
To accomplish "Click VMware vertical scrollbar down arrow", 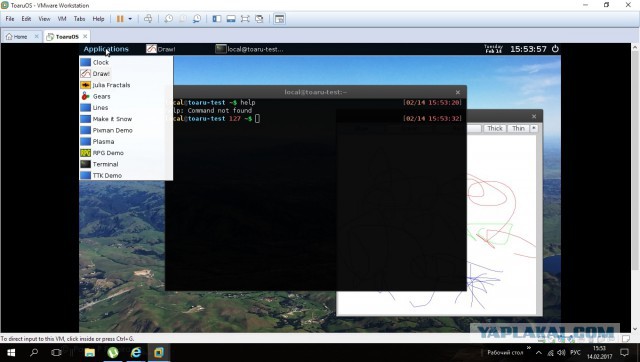I will point(635,329).
